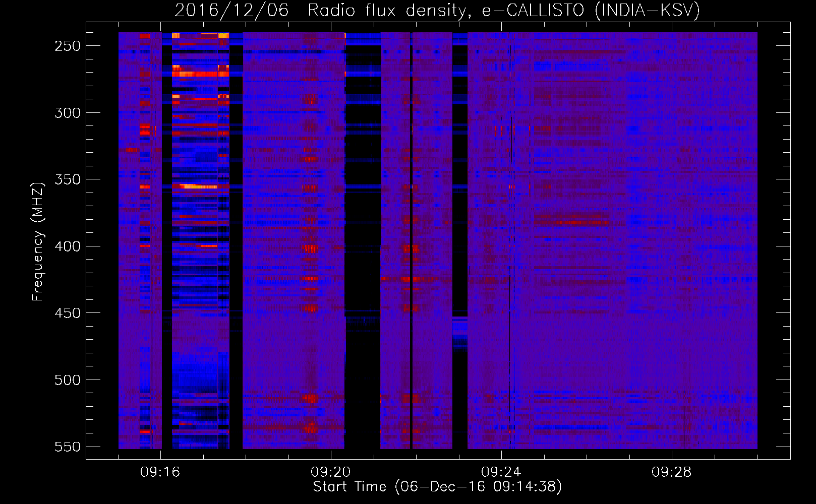Screen dimensions: 816x504
Task: Click the plot title mentioning e-CALLISTO (INDIA-KSV)
Action: point(437,10)
